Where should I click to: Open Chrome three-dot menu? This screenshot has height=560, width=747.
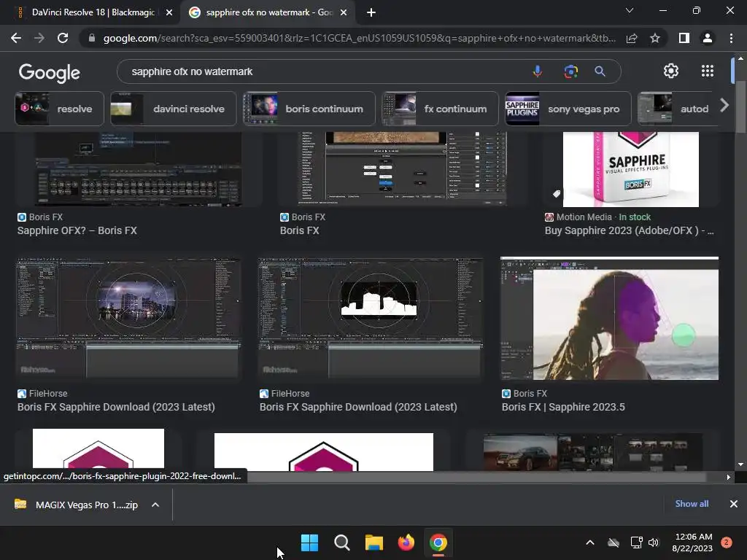731,38
